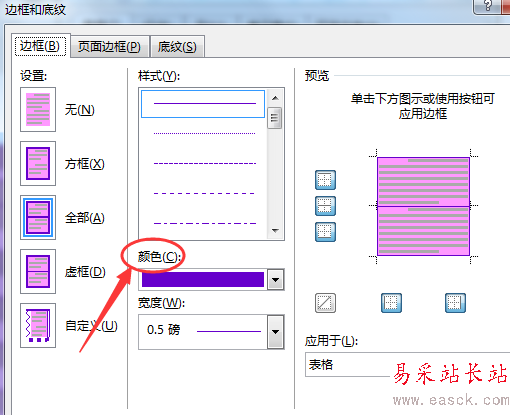Click the style list scroll-up arrow

275,98
